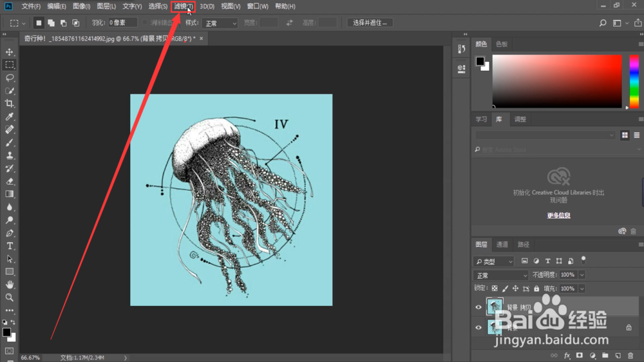Switch to the 通道 tab

[502, 245]
